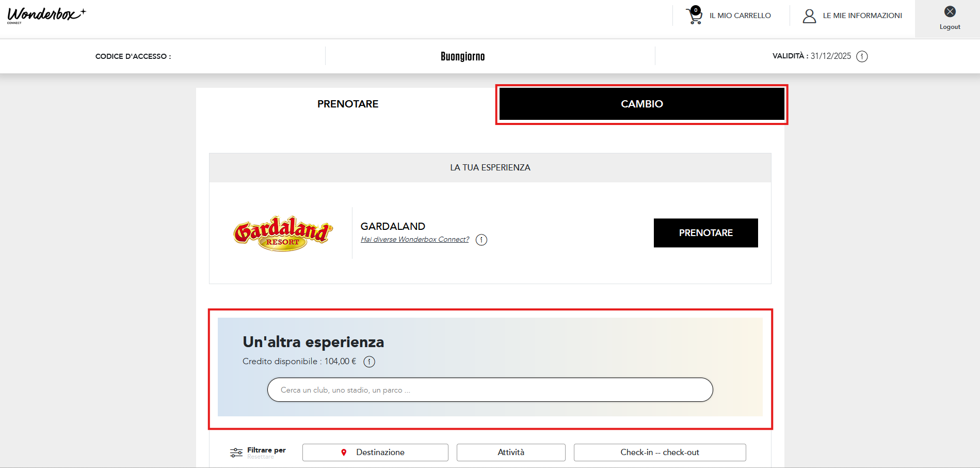Image resolution: width=980 pixels, height=468 pixels.
Task: Switch to the CAMBIO tab
Action: 641,104
